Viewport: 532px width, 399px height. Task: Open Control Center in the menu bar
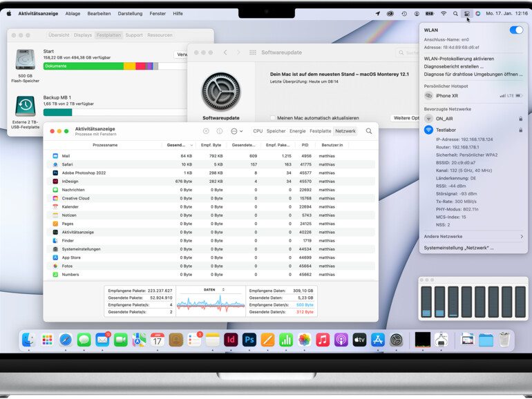(467, 14)
